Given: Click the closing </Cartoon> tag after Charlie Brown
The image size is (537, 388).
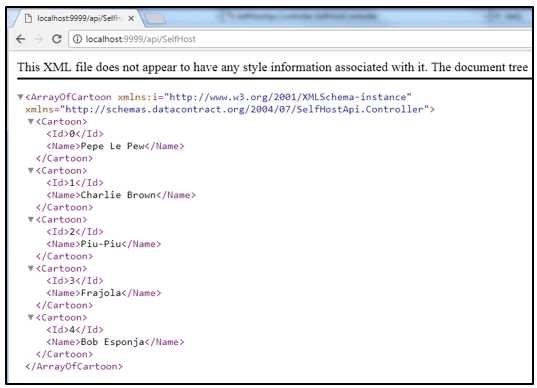Looking at the screenshot, I should [x=64, y=208].
